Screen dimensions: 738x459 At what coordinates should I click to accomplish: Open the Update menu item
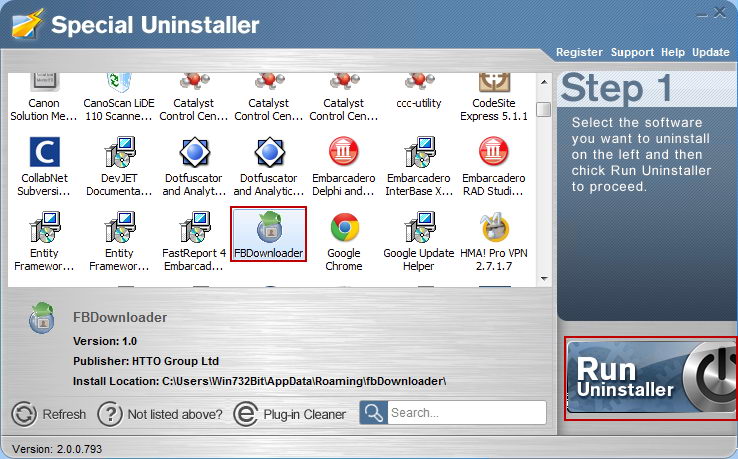(x=710, y=52)
